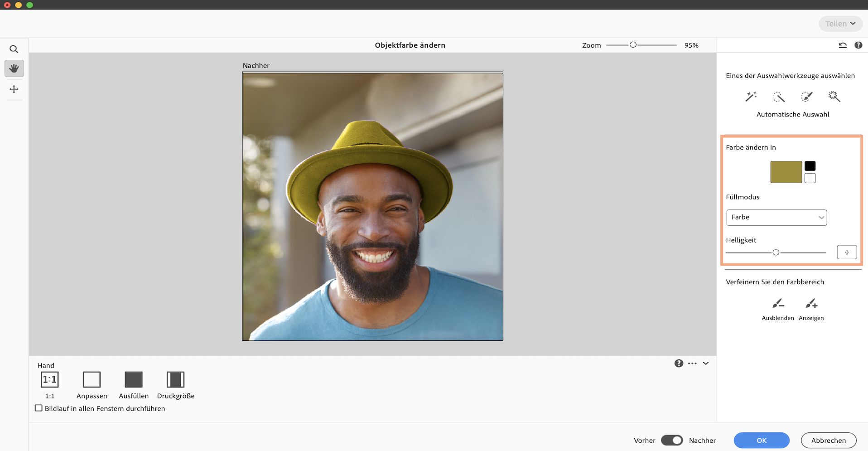Click the OK button

(762, 440)
